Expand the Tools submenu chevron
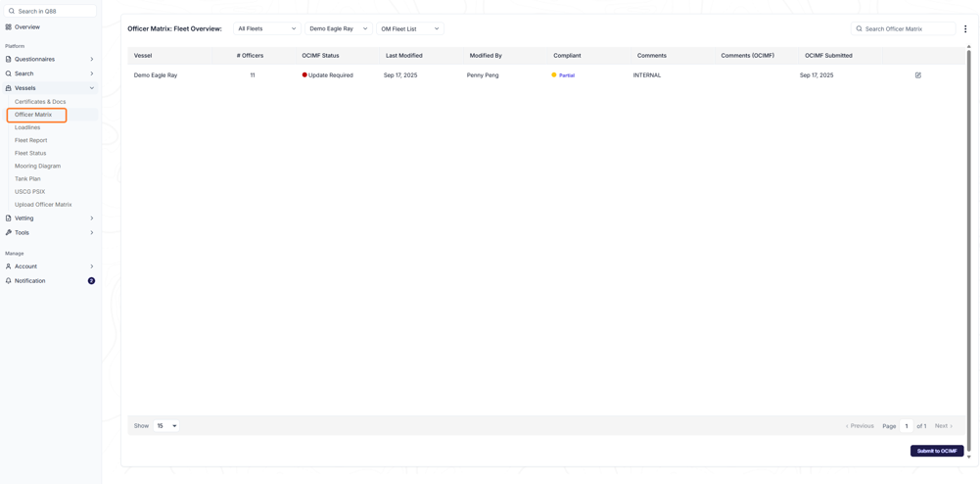Viewport: 980px width, 484px height. [92, 232]
